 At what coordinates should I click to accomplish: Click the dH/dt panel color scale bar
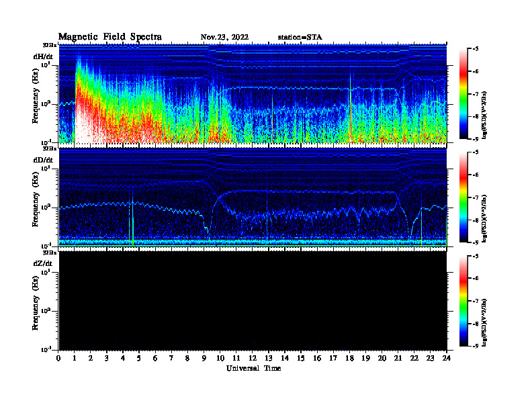click(x=463, y=94)
